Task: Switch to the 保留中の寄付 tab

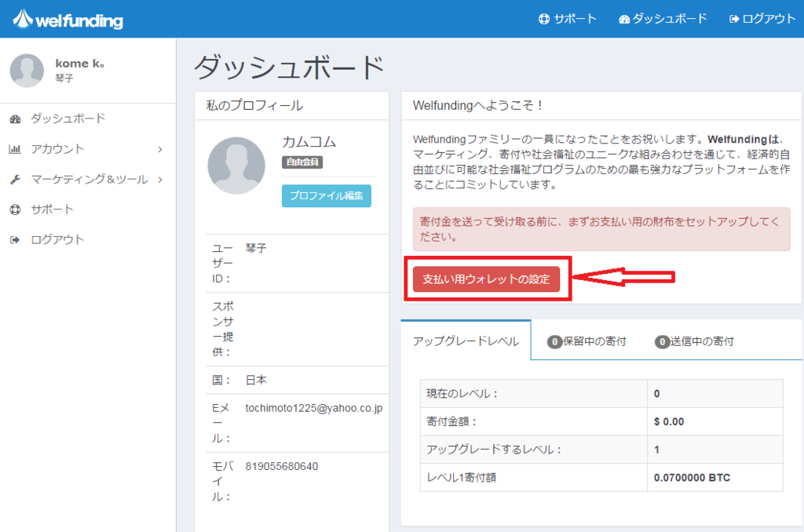Action: tap(587, 341)
